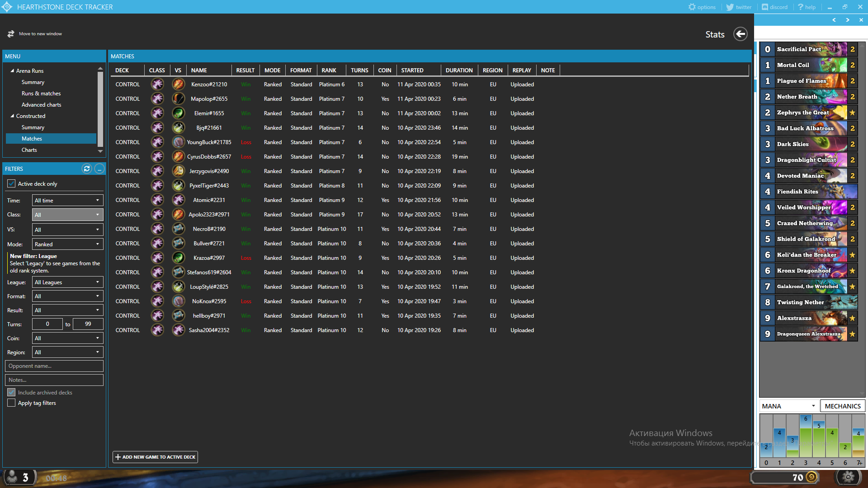Click the Move to new window icon
The width and height of the screenshot is (868, 488).
point(11,34)
